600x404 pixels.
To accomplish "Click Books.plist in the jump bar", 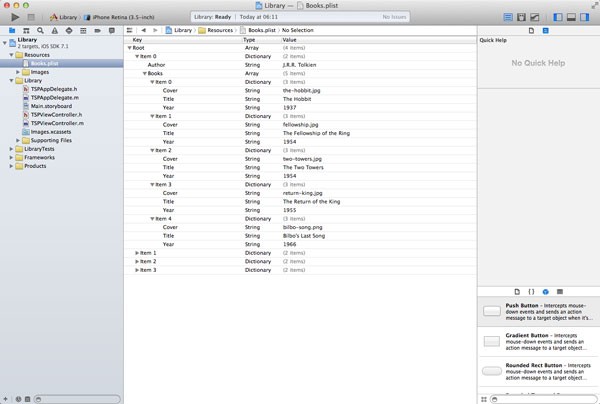I will [258, 30].
